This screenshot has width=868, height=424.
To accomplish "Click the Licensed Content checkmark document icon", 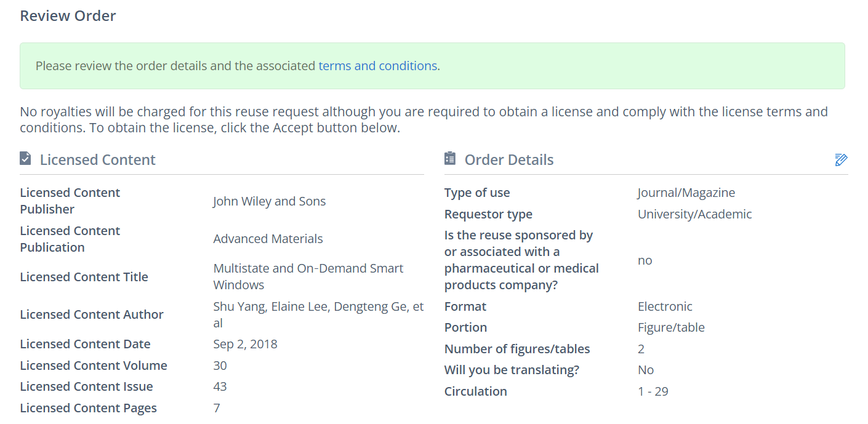I will click(25, 159).
